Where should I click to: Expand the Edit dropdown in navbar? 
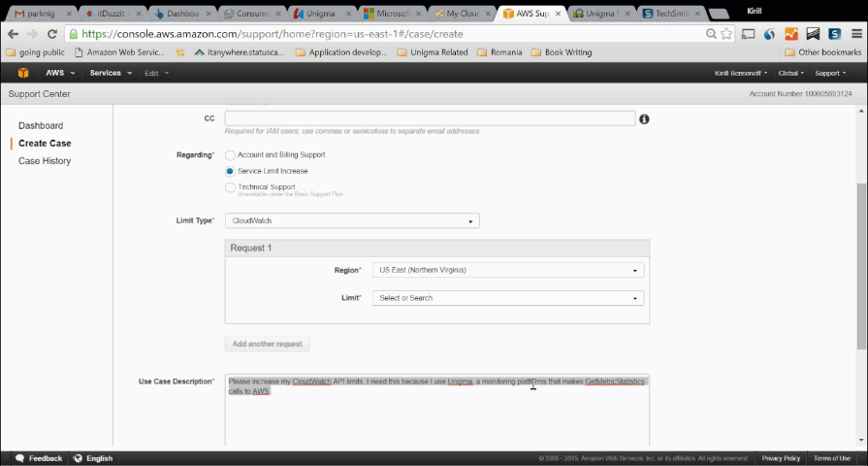tap(157, 73)
